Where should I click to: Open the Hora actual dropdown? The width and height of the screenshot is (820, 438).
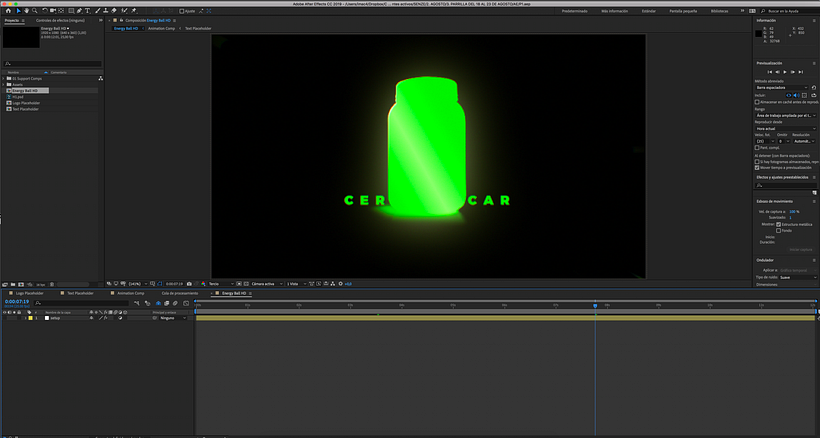point(785,129)
